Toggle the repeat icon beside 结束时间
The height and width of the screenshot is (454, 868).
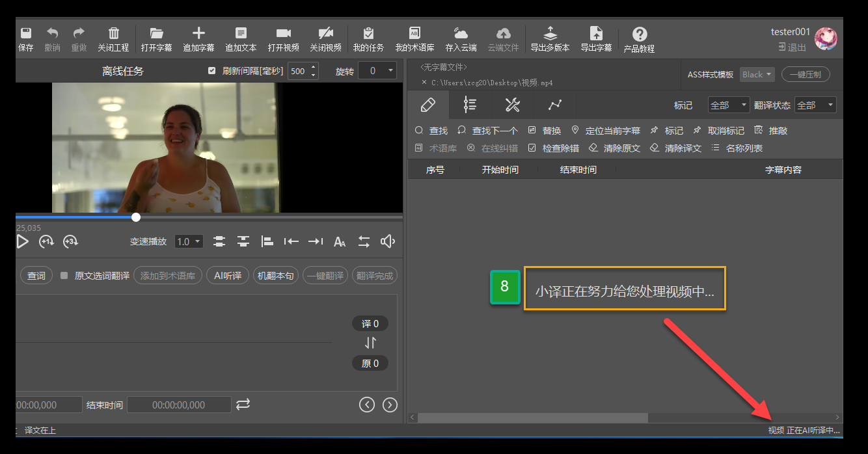[243, 404]
